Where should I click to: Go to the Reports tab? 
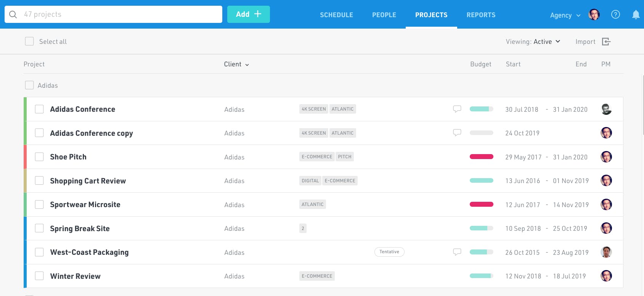pos(481,15)
